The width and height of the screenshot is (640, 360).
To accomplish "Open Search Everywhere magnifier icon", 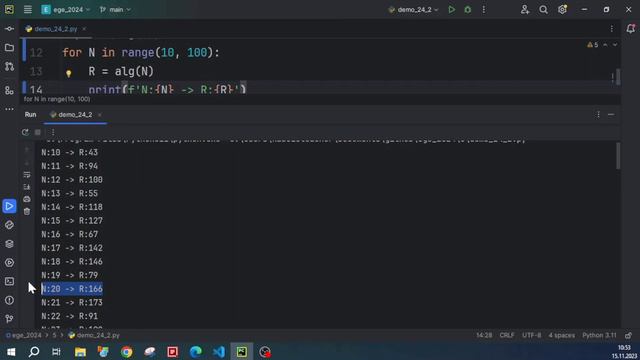I will click(x=543, y=9).
